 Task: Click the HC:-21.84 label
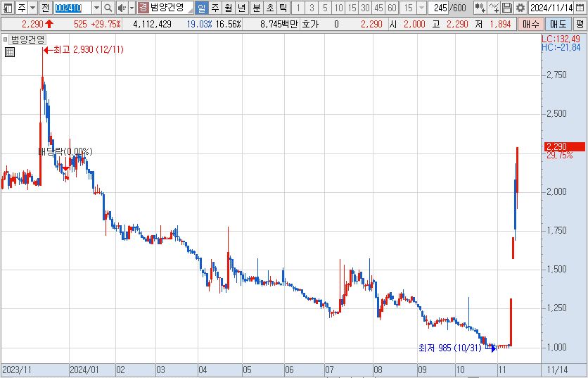(561, 47)
